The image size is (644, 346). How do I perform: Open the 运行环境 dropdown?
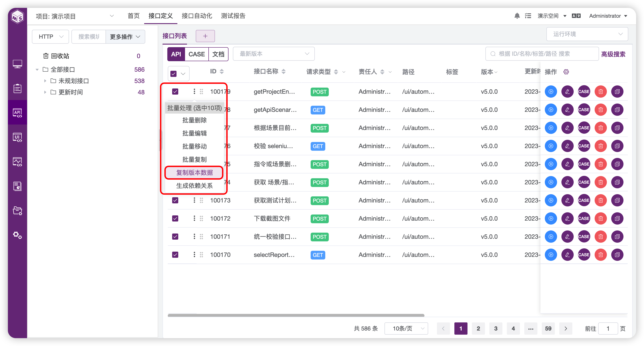coord(587,34)
